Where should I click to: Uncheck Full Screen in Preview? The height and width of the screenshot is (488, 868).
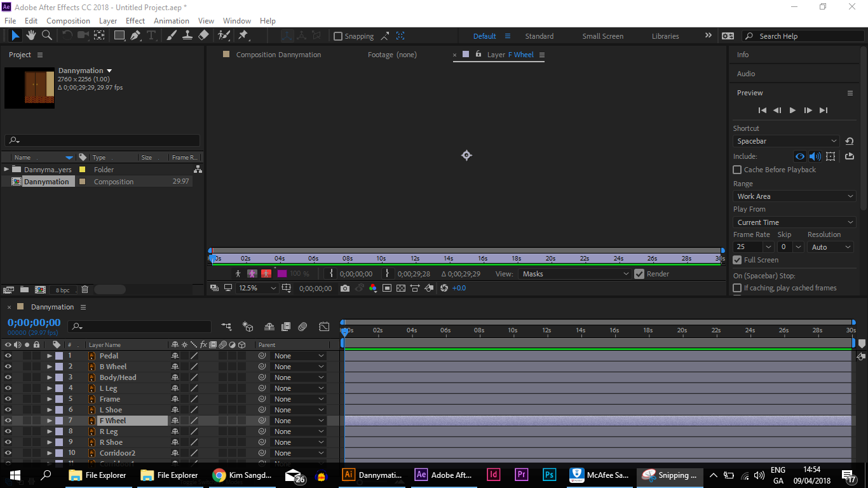737,260
